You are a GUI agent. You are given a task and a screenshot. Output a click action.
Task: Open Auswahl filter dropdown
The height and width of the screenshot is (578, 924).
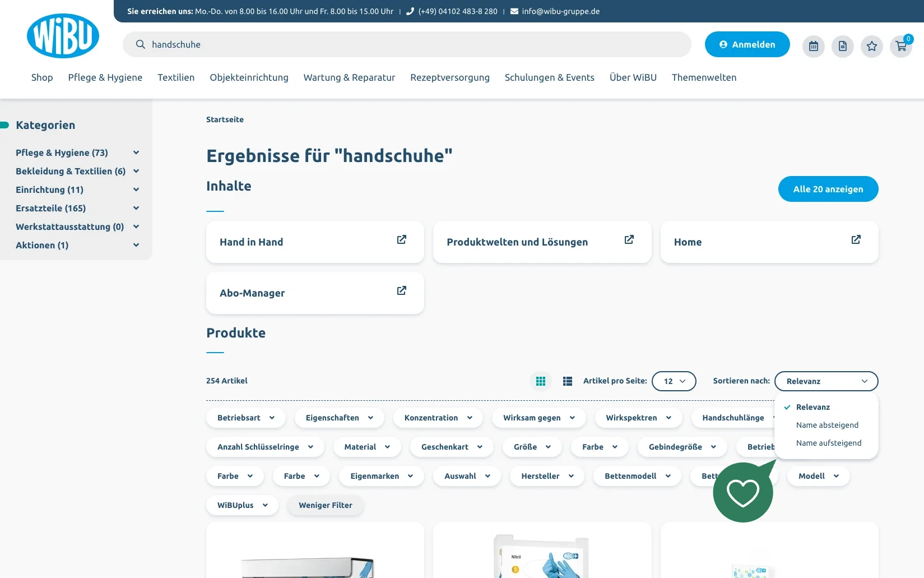pyautogui.click(x=467, y=476)
